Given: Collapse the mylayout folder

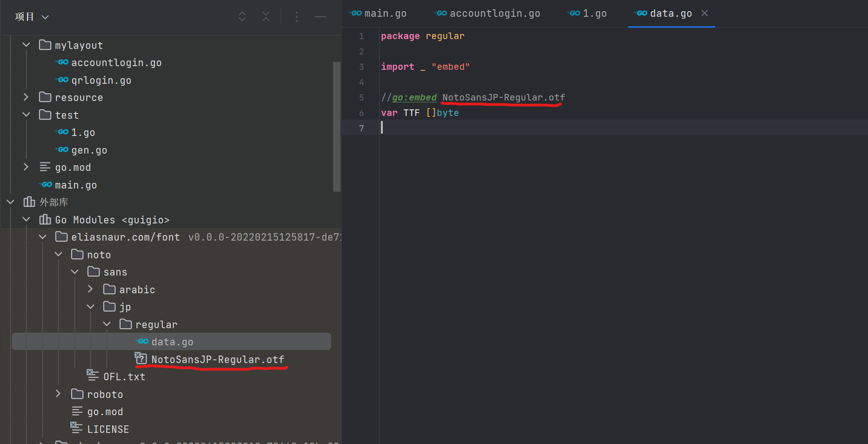Looking at the screenshot, I should click(x=26, y=45).
